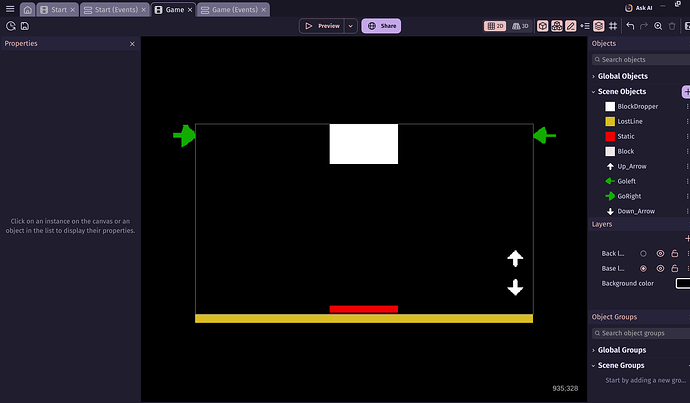Select GoRight arrow at canvas's left edge
690x403 pixels.
pos(184,136)
